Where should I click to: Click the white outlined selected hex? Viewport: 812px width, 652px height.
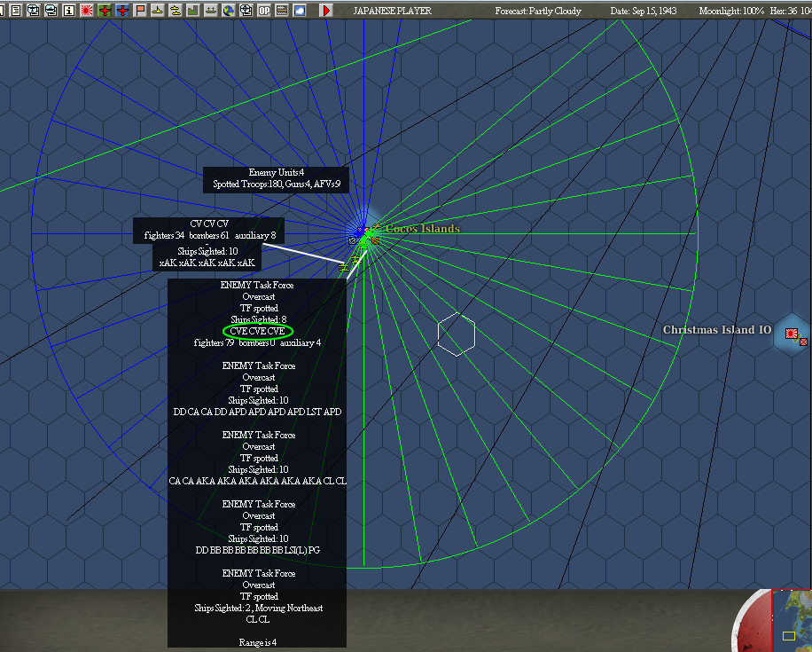pos(457,334)
